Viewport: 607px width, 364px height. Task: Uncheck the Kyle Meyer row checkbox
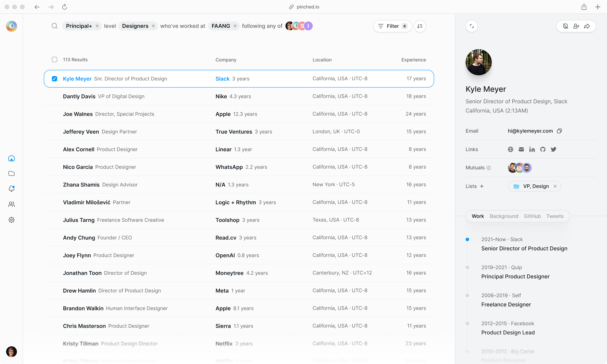55,79
